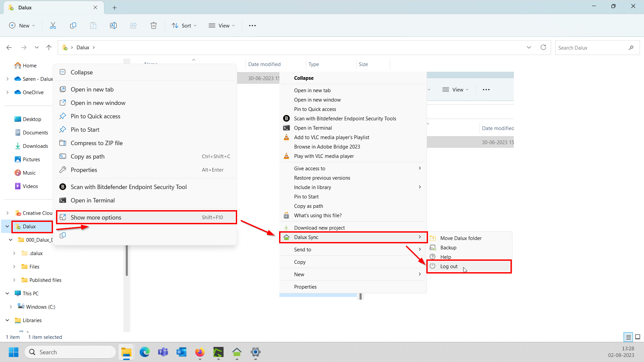
Task: Open Firefox from the taskbar
Action: 200,352
